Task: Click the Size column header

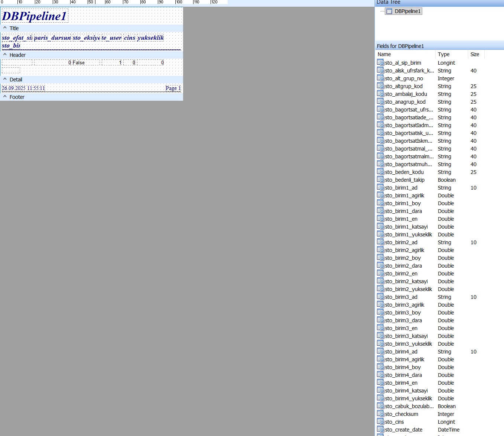Action: tap(475, 54)
